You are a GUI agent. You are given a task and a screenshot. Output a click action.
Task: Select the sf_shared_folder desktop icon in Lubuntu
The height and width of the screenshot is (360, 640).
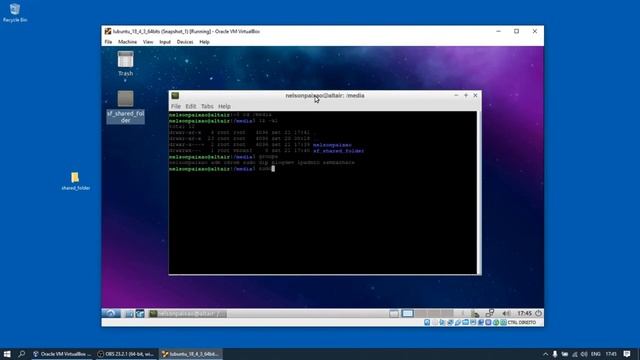click(125, 107)
